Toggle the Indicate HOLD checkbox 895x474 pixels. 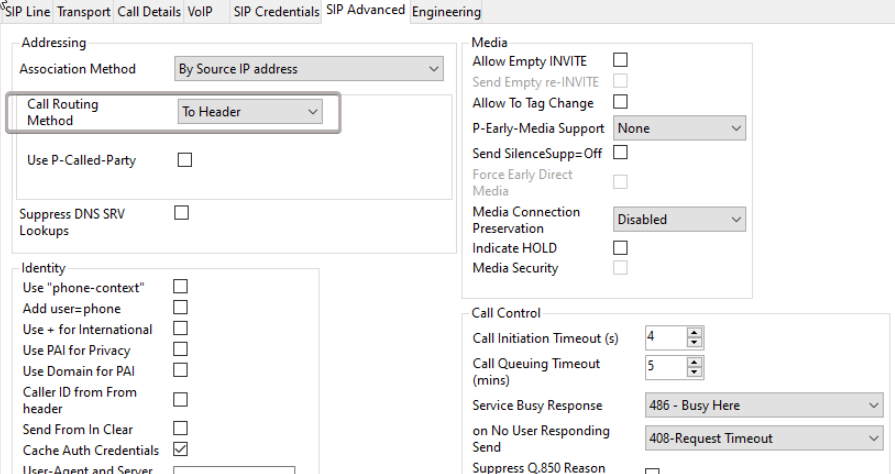click(x=619, y=247)
